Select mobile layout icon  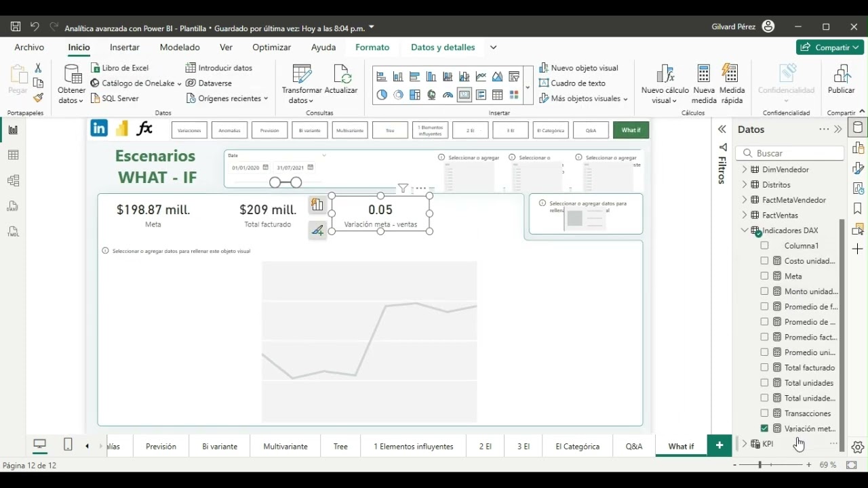68,445
